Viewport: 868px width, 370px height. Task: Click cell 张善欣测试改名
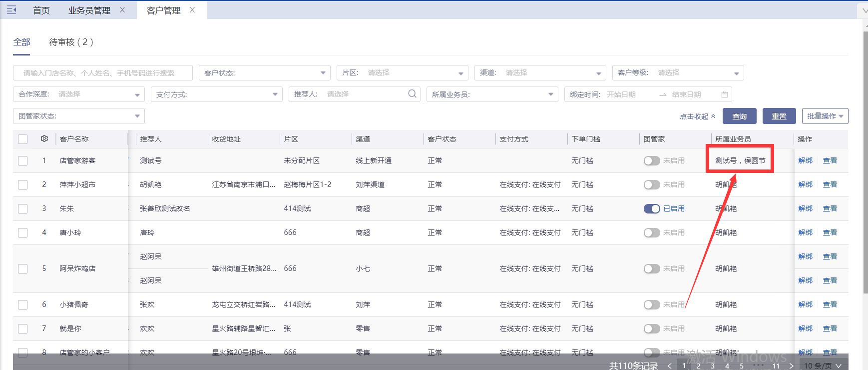click(165, 208)
